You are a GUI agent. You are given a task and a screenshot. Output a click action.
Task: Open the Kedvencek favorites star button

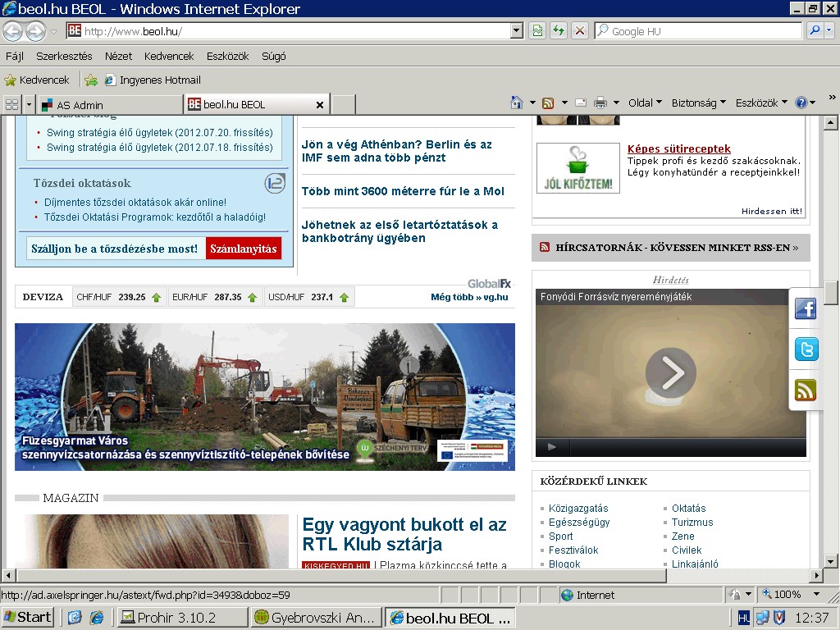point(37,80)
